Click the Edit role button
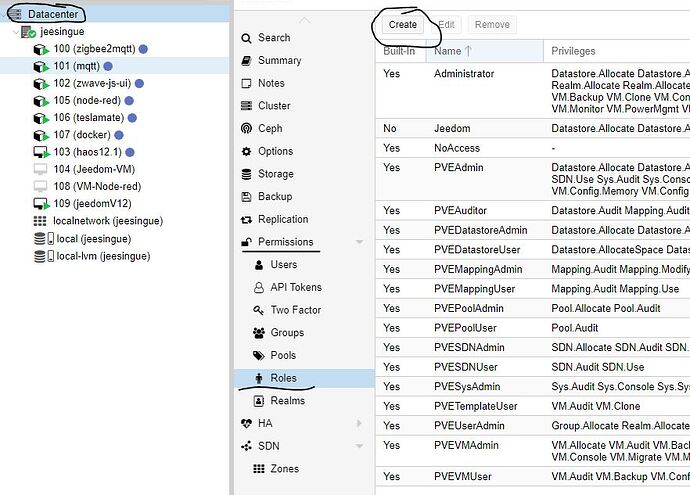This screenshot has height=495, width=690. [446, 25]
